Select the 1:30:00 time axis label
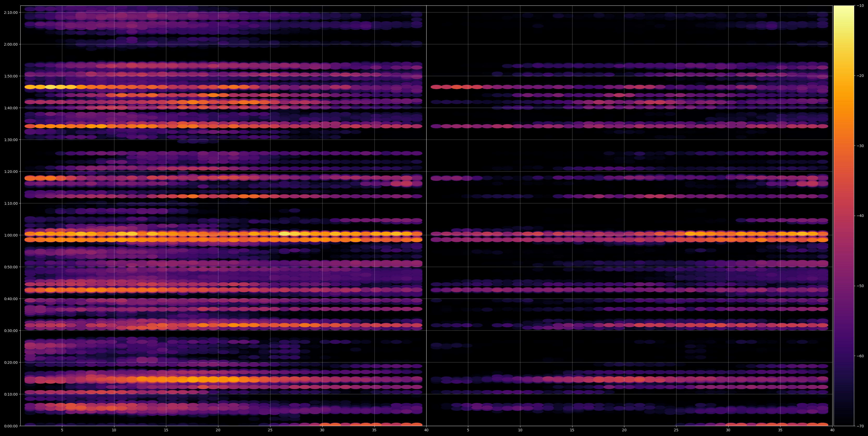This screenshot has height=436, width=868. [x=11, y=140]
